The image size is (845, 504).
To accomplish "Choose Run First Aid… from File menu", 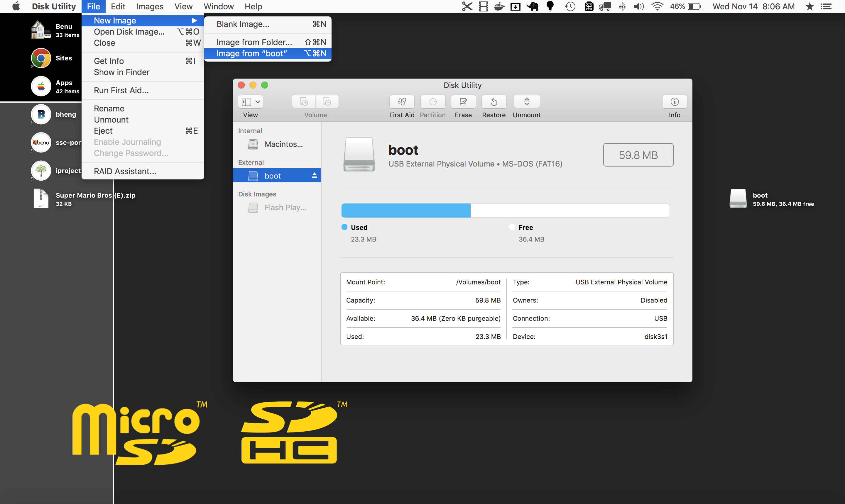I will point(143,90).
